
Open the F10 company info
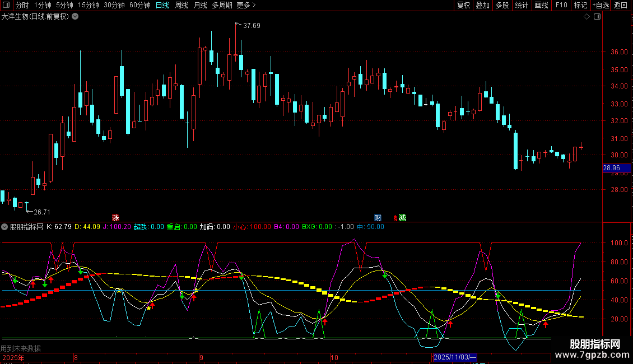click(x=561, y=6)
